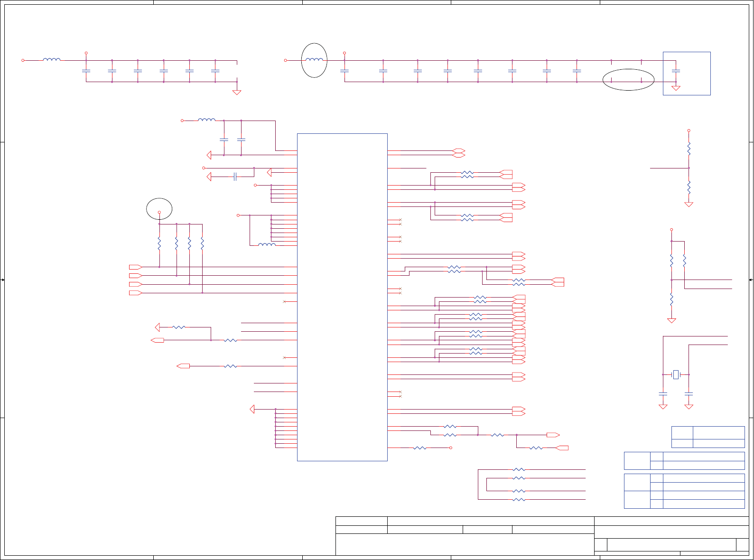Select upper resistor of the top-right voltage divider
Screen dimensions: 754x560
point(689,149)
